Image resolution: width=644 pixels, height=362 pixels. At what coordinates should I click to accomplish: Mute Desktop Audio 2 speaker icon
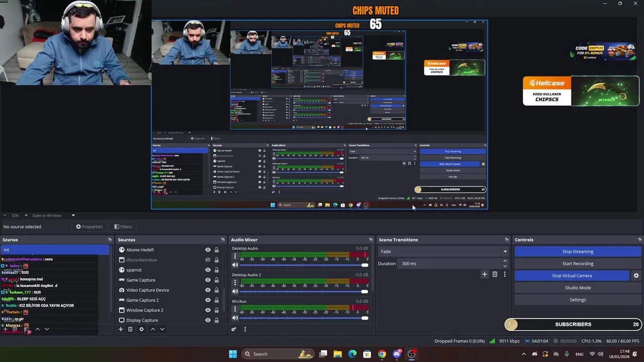pyautogui.click(x=235, y=292)
